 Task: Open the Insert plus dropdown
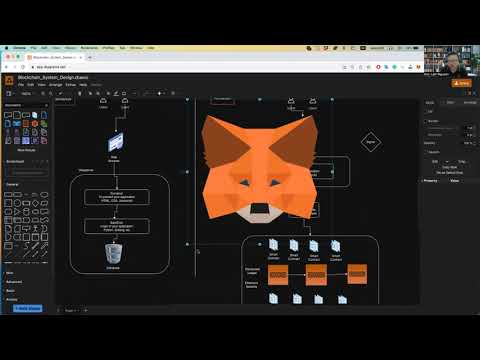pyautogui.click(x=160, y=93)
